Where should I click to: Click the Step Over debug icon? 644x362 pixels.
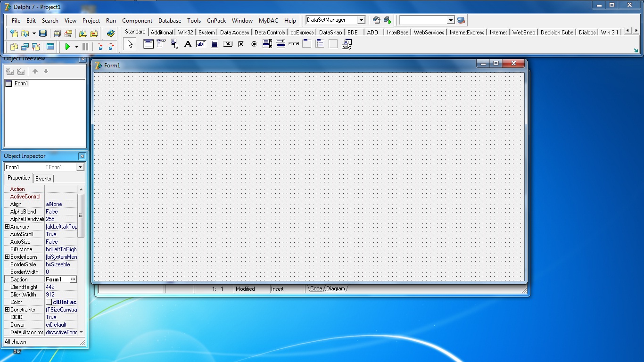click(x=111, y=47)
